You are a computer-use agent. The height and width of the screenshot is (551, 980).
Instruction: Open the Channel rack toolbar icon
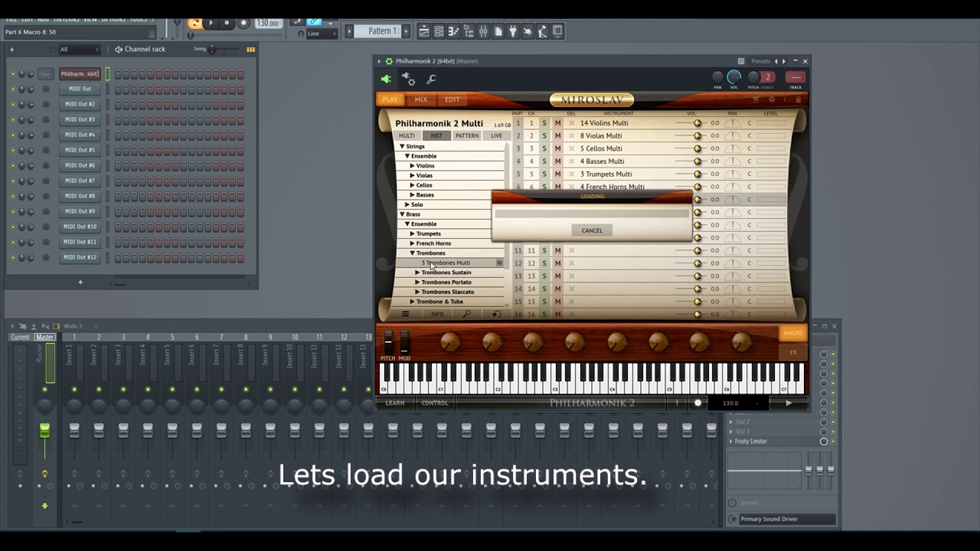coord(439,31)
